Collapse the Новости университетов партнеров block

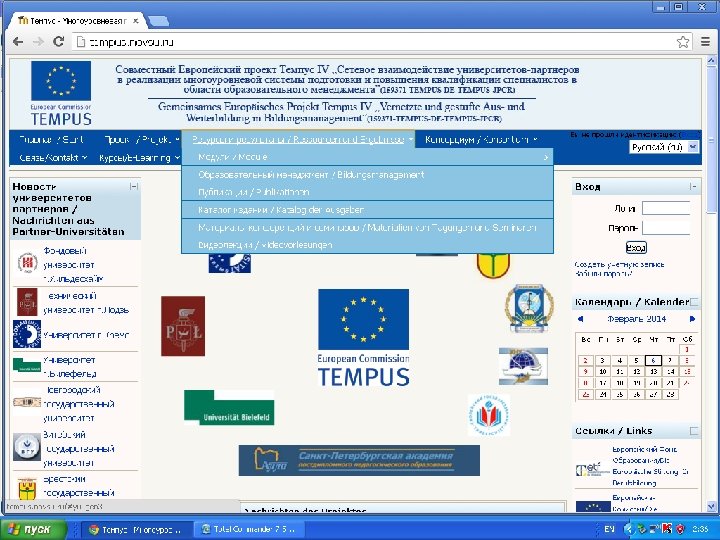[134, 186]
